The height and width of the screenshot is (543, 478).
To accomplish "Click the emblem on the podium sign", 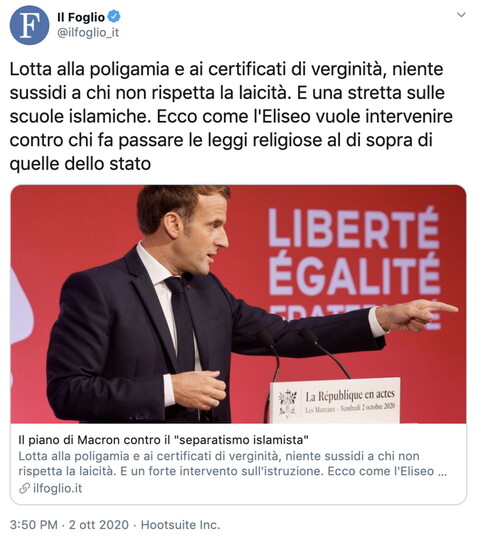I will point(287,402).
